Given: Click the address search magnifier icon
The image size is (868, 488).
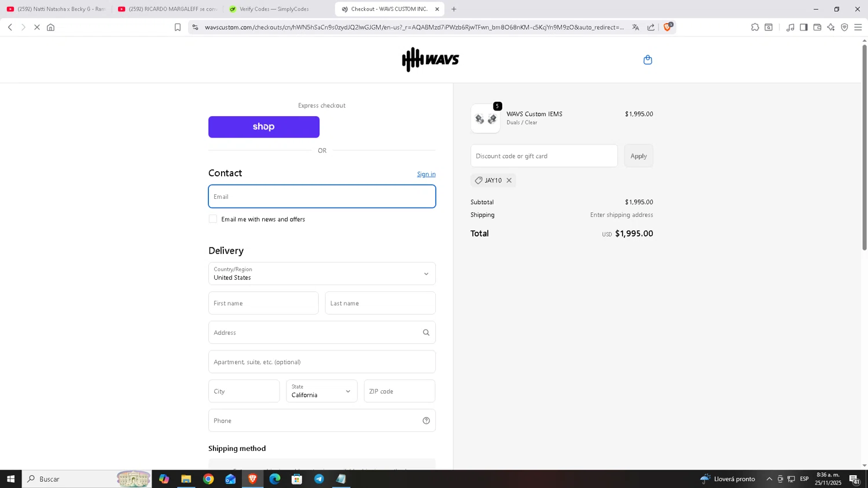Looking at the screenshot, I should pyautogui.click(x=426, y=332).
